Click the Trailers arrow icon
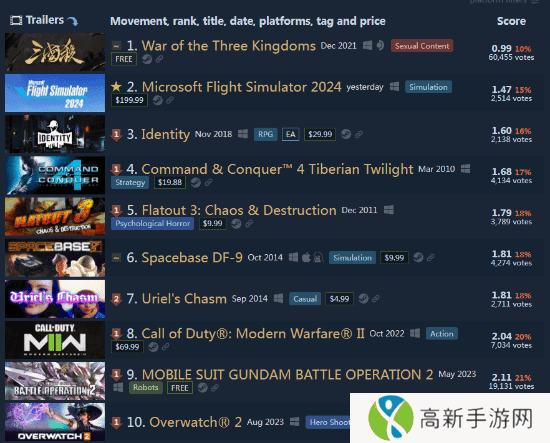 73,21
